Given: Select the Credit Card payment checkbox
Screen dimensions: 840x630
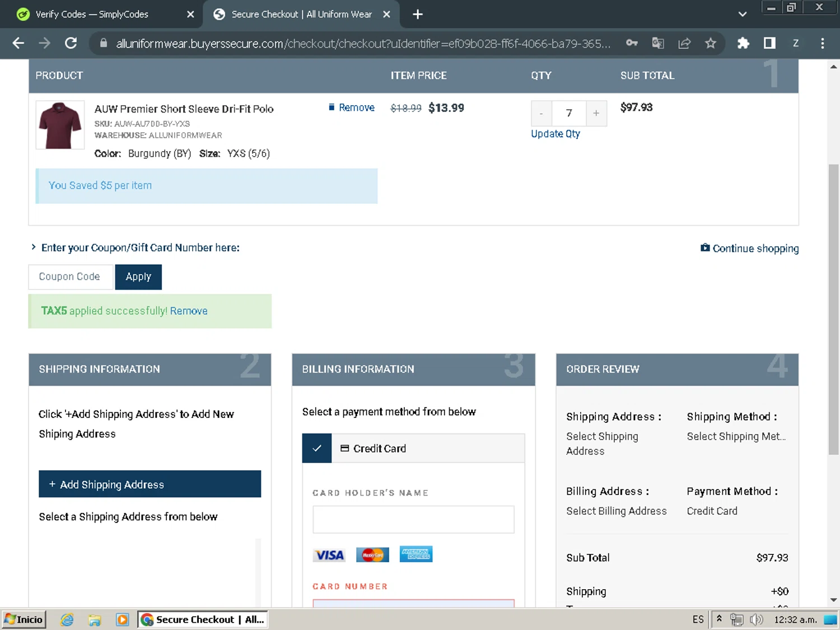Looking at the screenshot, I should pos(317,448).
